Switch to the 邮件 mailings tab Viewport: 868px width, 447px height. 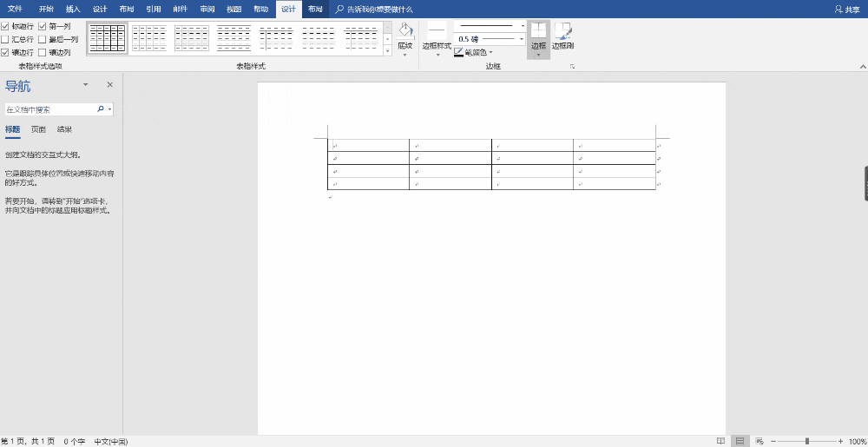[181, 10]
